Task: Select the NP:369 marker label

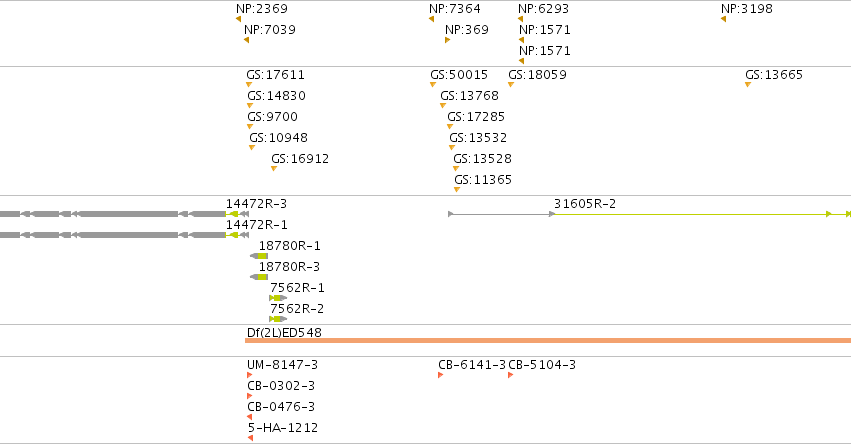Action: coord(467,30)
